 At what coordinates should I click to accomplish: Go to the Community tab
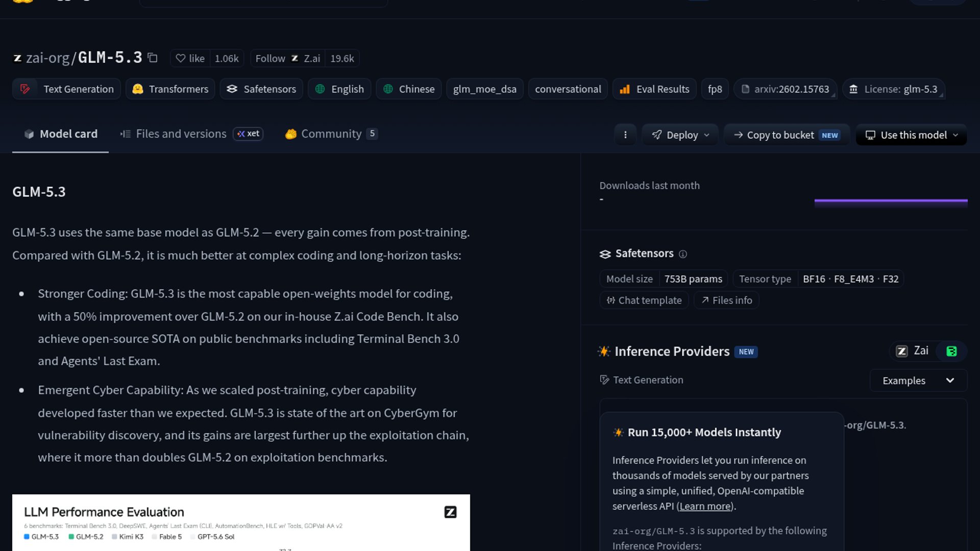(331, 134)
